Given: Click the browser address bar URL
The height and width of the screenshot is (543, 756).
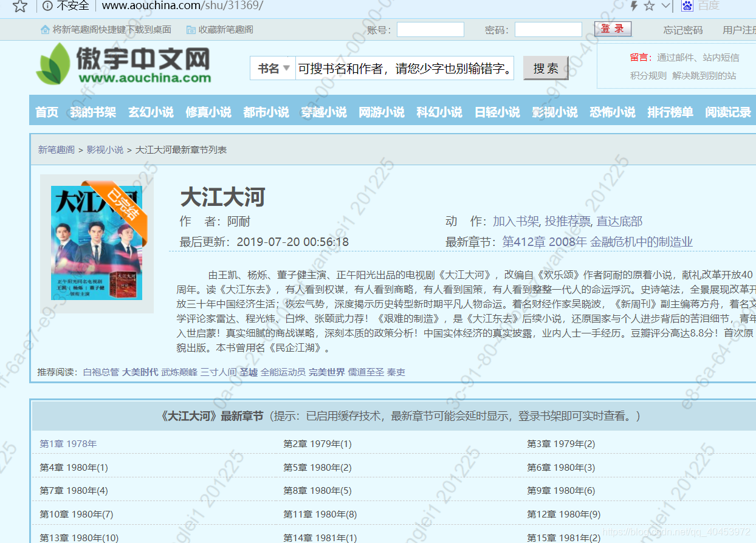Looking at the screenshot, I should click(x=182, y=6).
